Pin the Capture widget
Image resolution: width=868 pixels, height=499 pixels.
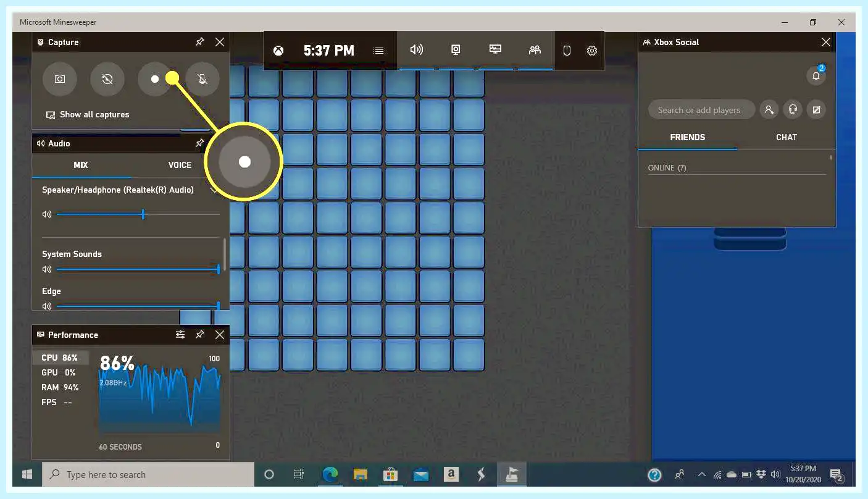click(x=199, y=42)
